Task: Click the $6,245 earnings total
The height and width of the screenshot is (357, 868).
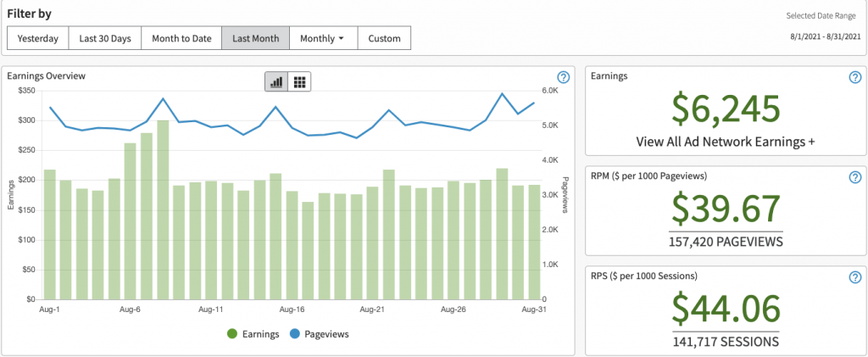Action: [726, 109]
